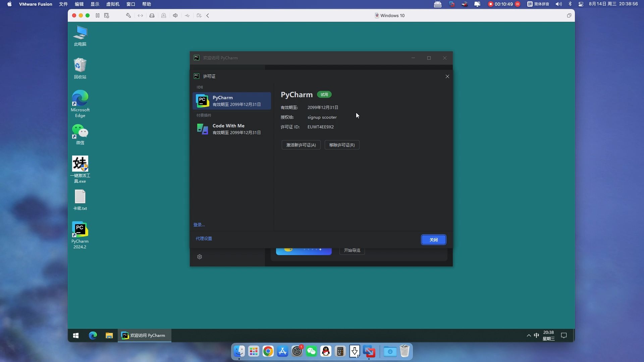
Task: Select 一键激活工具.exe desktop icon
Action: [80, 170]
